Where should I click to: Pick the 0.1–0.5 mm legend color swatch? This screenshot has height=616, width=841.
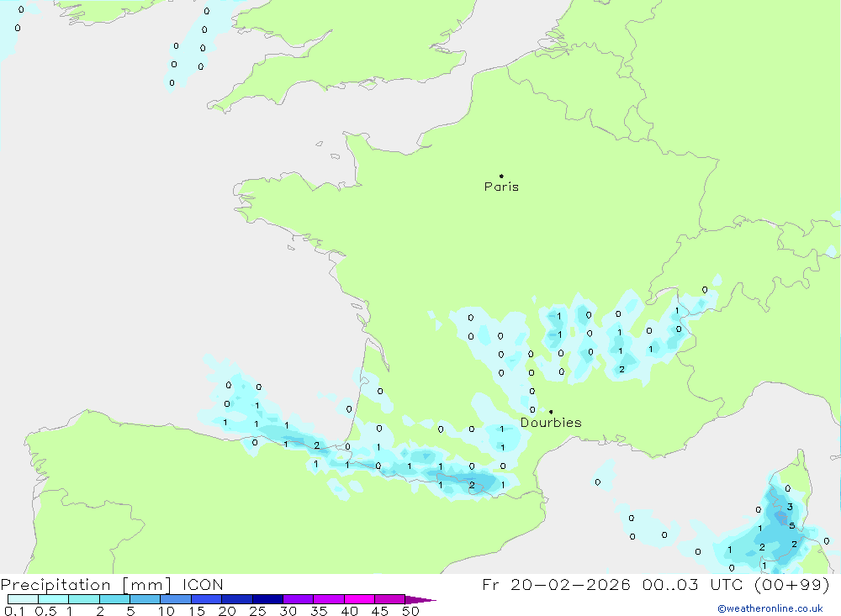coord(23,599)
